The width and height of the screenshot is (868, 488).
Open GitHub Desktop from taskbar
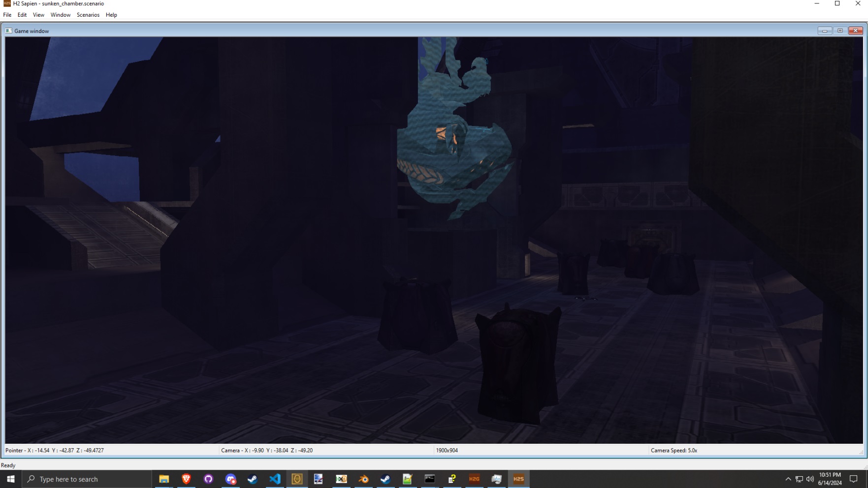(208, 479)
